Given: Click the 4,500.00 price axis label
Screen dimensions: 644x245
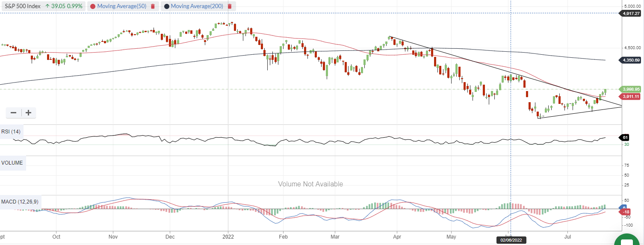Looking at the screenshot, I should 633,48.
